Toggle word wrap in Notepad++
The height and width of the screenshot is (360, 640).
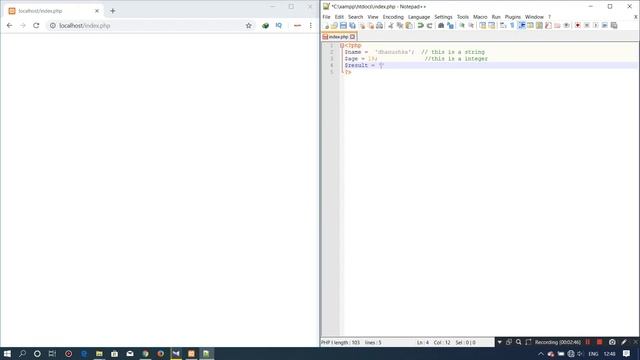(502, 25)
